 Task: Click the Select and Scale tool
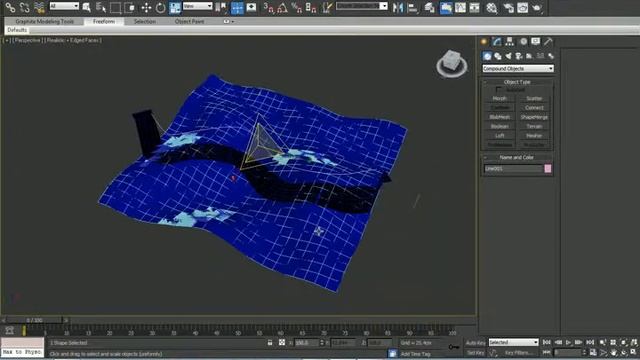tap(175, 7)
